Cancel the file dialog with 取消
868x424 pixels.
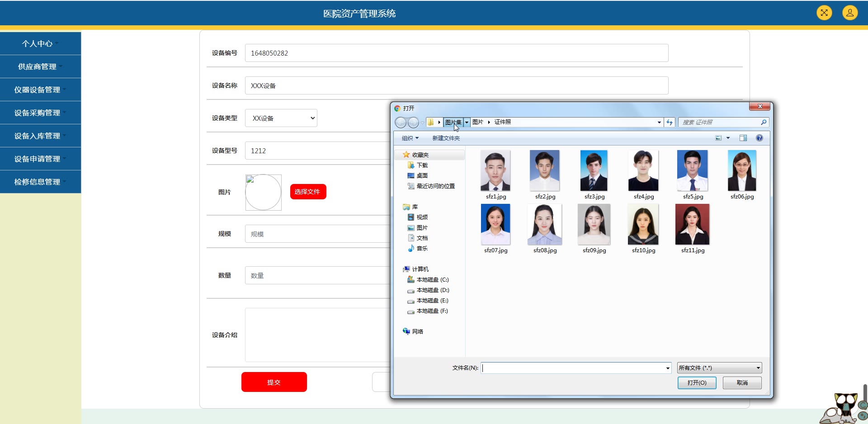[x=742, y=383]
